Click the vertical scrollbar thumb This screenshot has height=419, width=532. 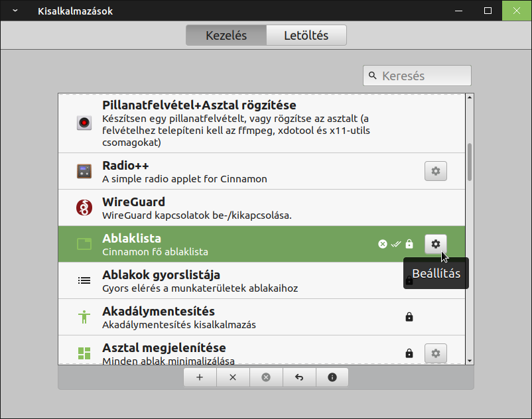pos(470,162)
